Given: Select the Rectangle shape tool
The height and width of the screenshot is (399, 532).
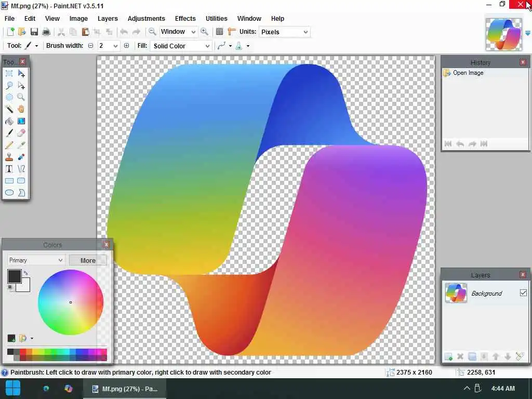Looking at the screenshot, I should (x=9, y=181).
